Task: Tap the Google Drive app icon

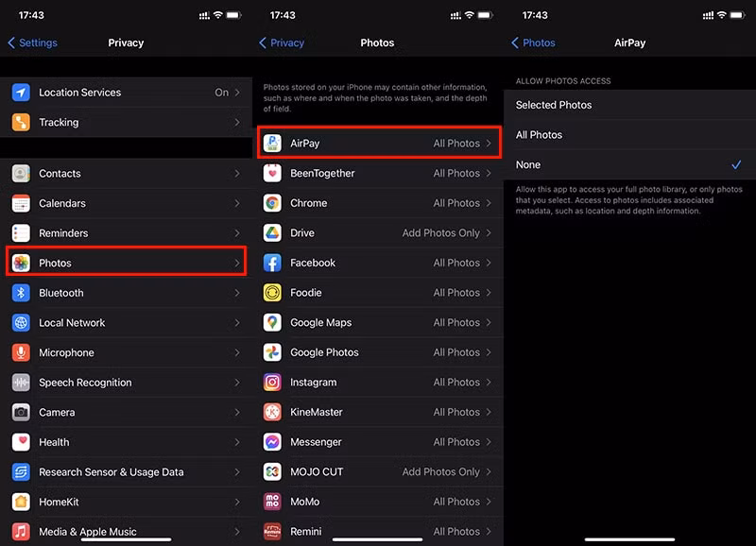Action: pyautogui.click(x=272, y=233)
